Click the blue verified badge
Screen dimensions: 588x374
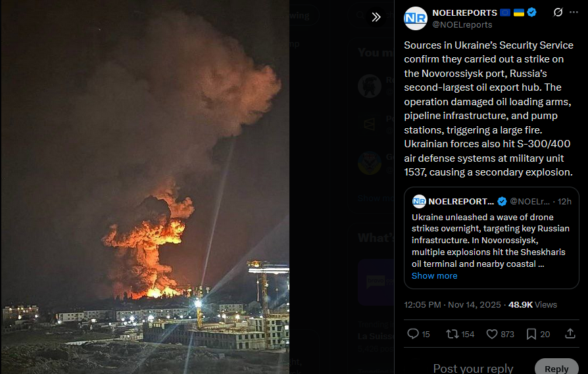tap(531, 12)
